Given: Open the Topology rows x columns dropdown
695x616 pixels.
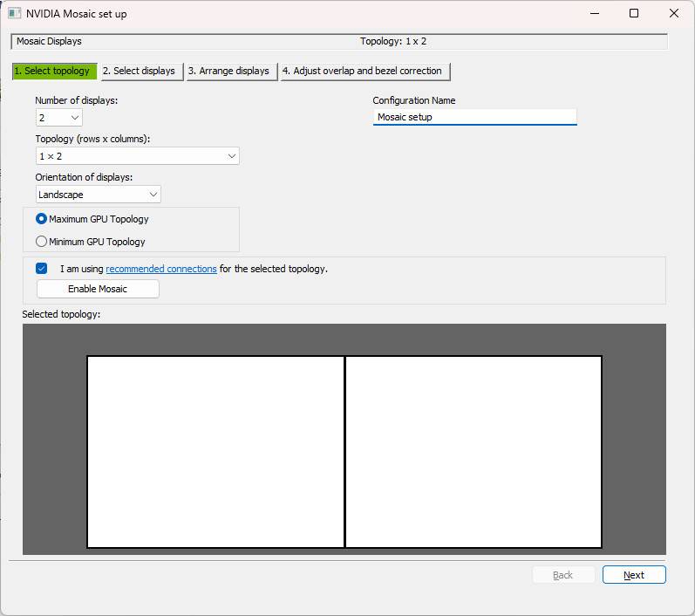Looking at the screenshot, I should [x=137, y=156].
